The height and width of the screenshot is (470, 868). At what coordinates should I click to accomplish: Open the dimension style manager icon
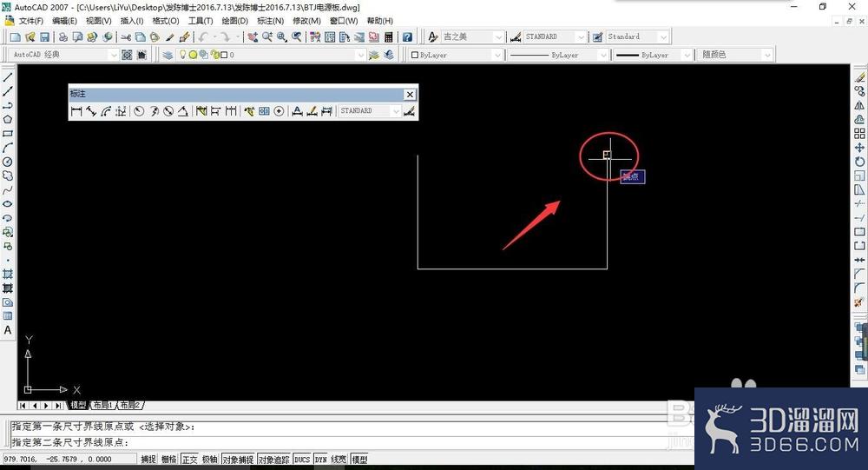pos(409,111)
